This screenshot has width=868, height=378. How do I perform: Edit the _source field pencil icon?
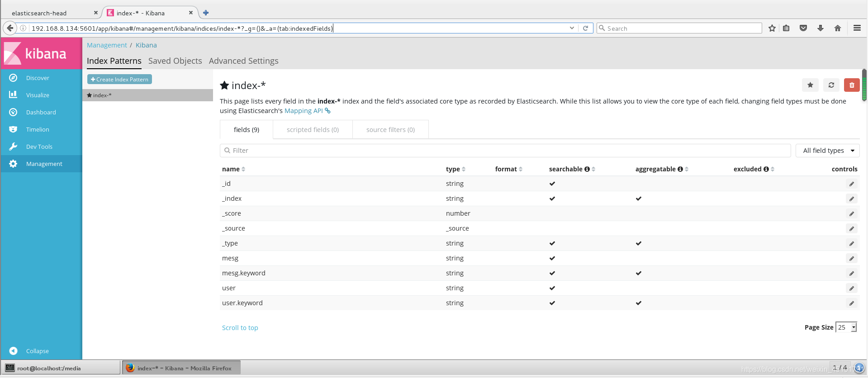(x=852, y=228)
